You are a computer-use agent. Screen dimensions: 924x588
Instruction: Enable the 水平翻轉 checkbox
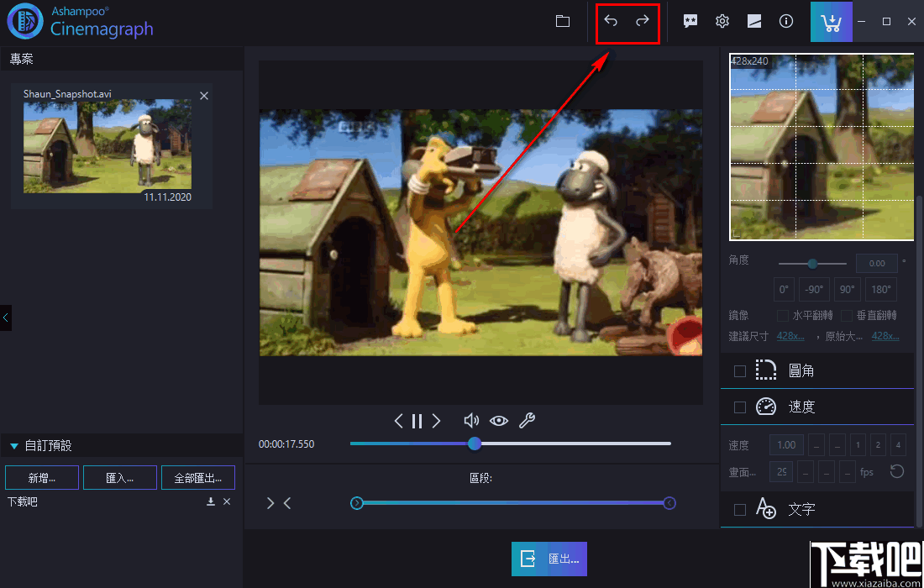783,316
